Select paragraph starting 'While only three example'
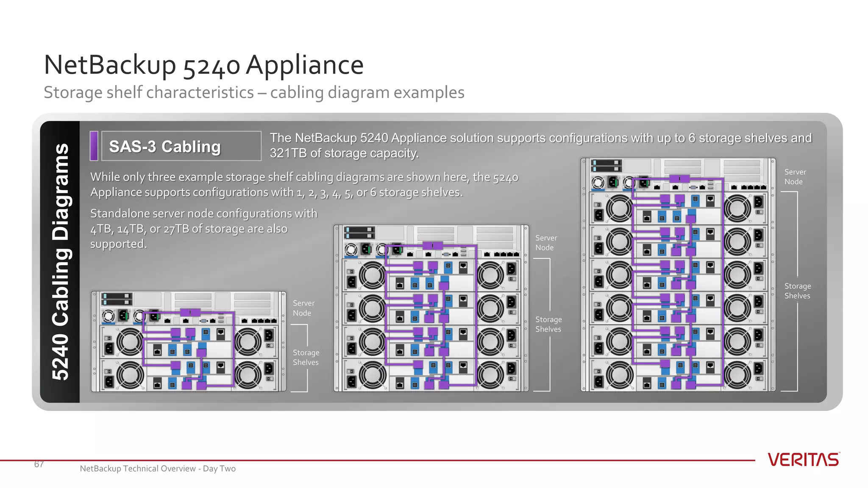The width and height of the screenshot is (868, 488). 304,185
